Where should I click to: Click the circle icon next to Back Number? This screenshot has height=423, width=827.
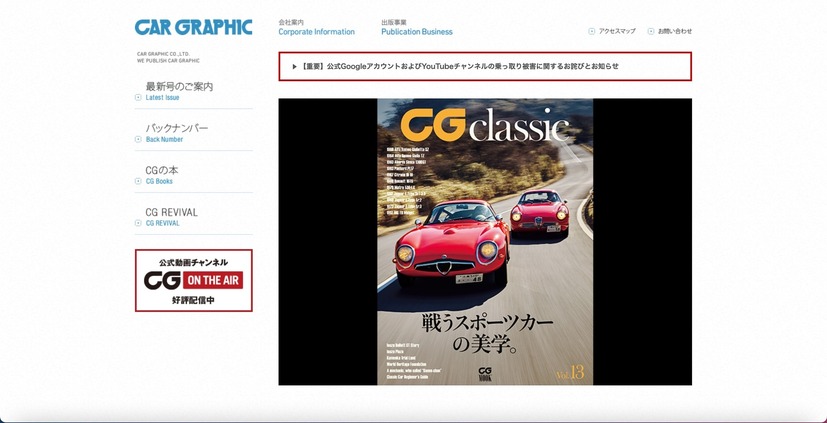[138, 139]
